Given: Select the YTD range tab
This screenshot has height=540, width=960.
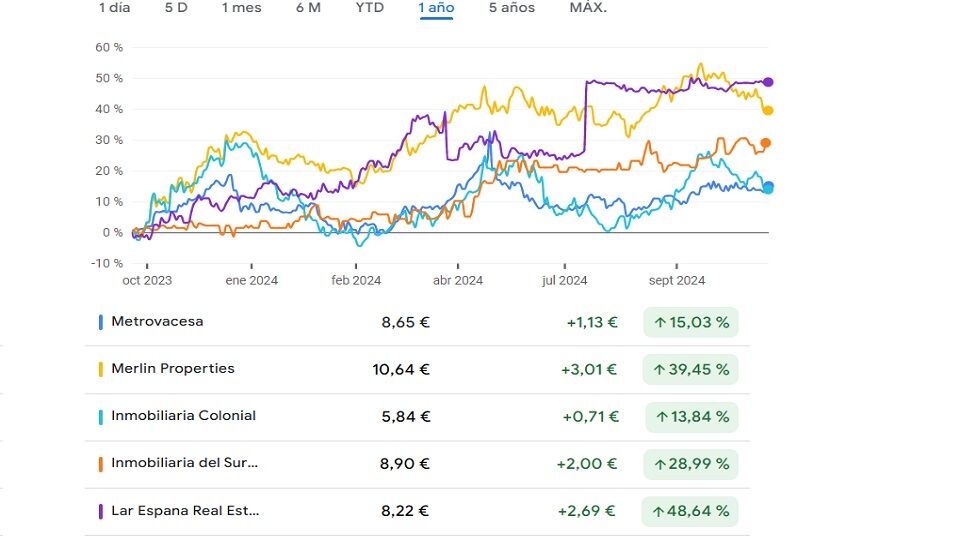Looking at the screenshot, I should (369, 8).
